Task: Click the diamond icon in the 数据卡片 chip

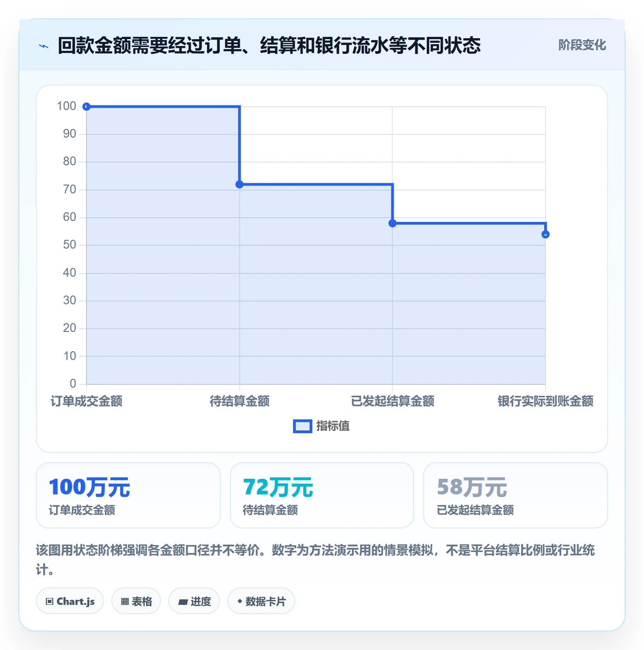Action: pos(240,601)
